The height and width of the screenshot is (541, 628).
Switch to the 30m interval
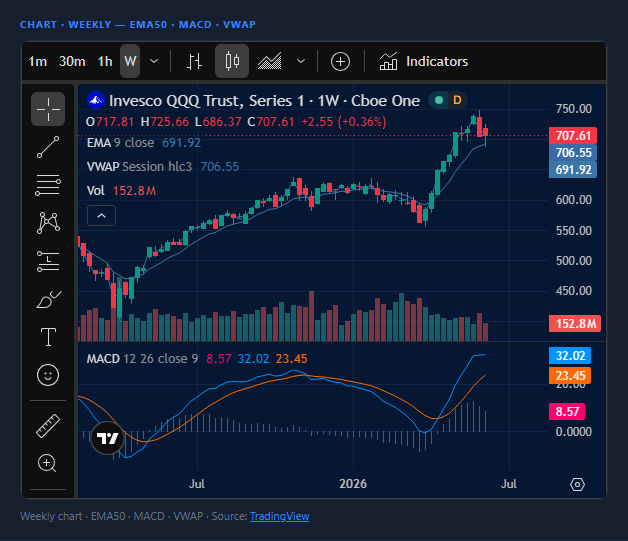pos(72,61)
